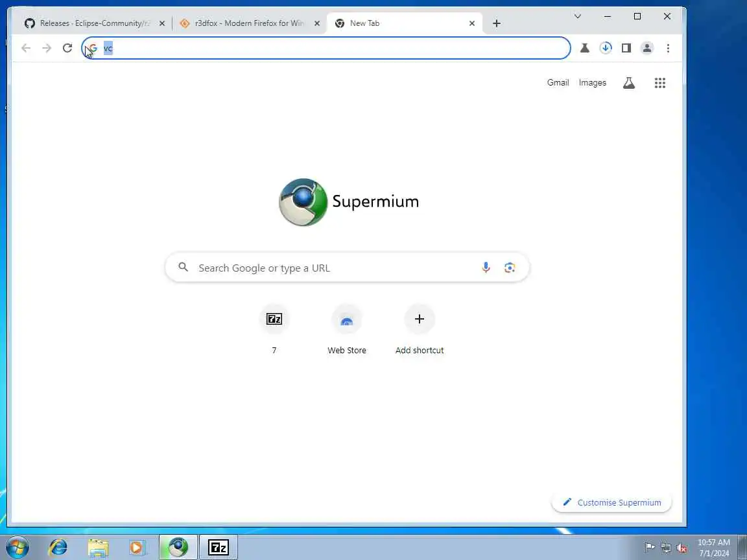Expand the tab search dropdown arrow
Screen dimensions: 747x560
(x=577, y=16)
